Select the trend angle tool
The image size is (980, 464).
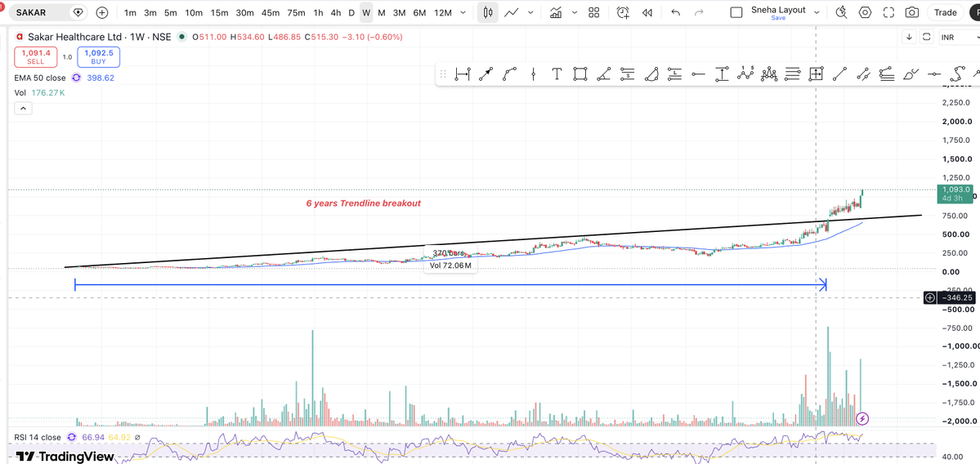[x=604, y=74]
